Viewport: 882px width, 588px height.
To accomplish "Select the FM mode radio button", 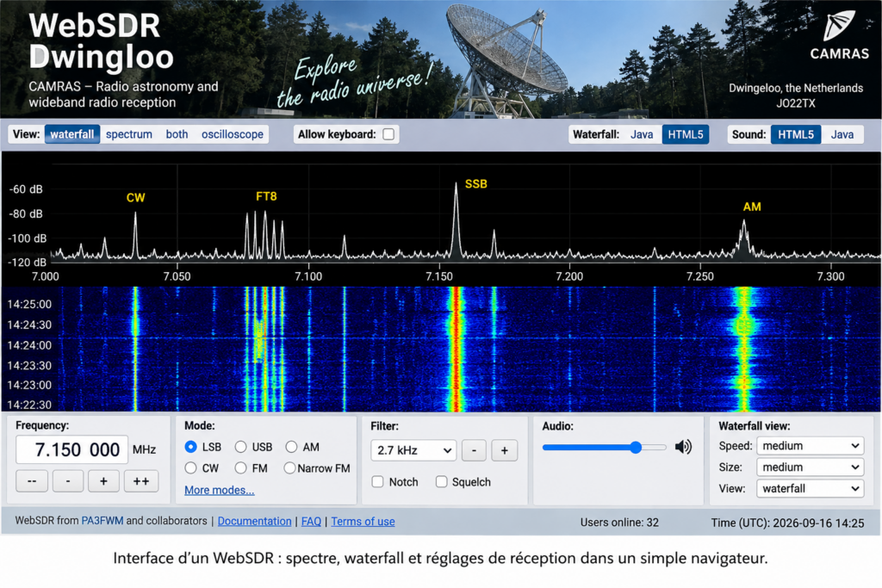I will coord(241,467).
